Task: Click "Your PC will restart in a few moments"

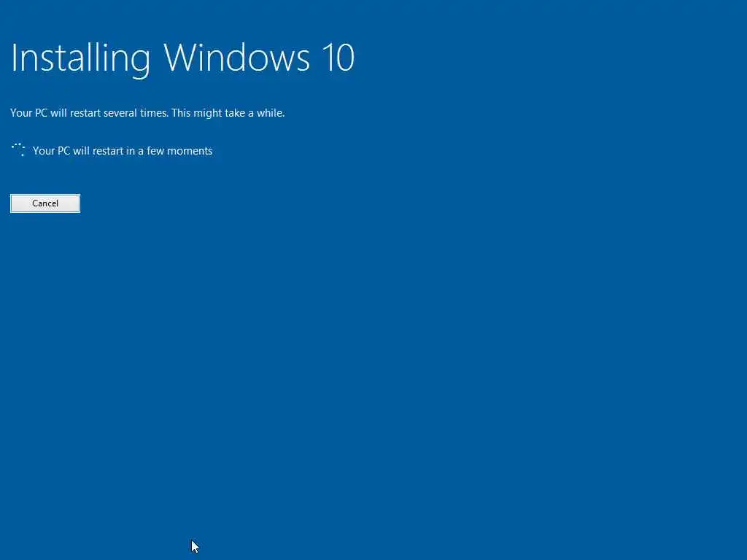Action: click(x=123, y=151)
